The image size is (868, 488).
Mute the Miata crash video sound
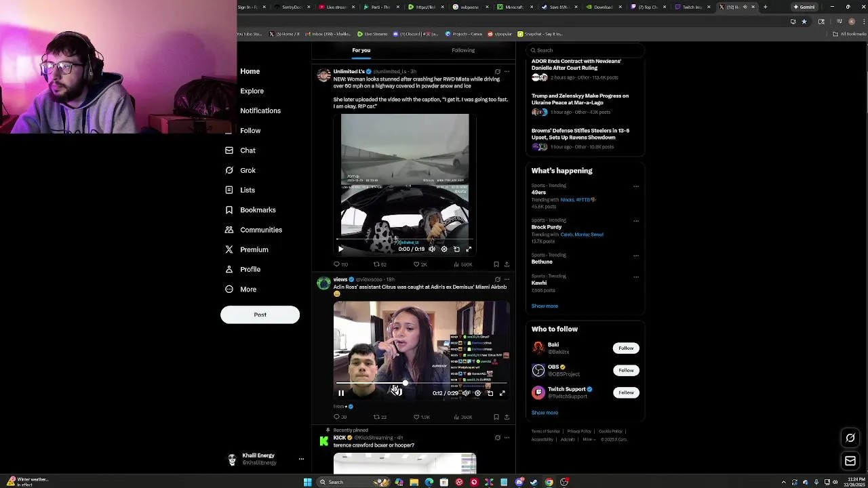coord(432,249)
